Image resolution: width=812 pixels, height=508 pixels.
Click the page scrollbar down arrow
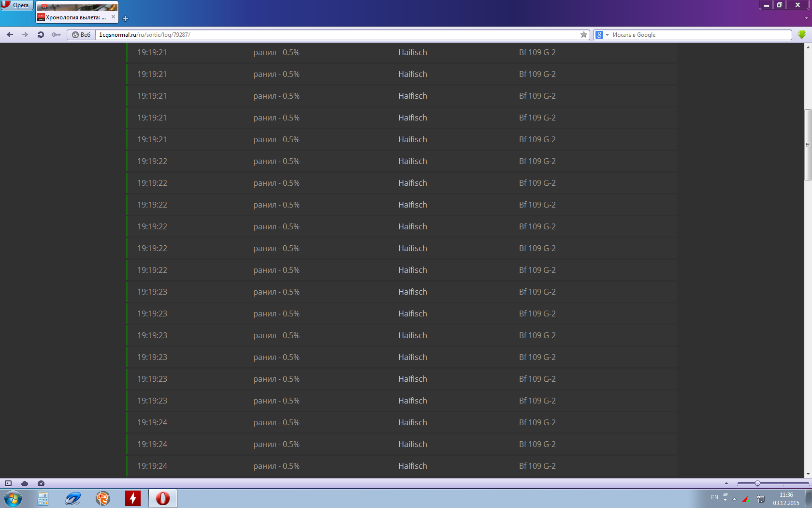(808, 474)
